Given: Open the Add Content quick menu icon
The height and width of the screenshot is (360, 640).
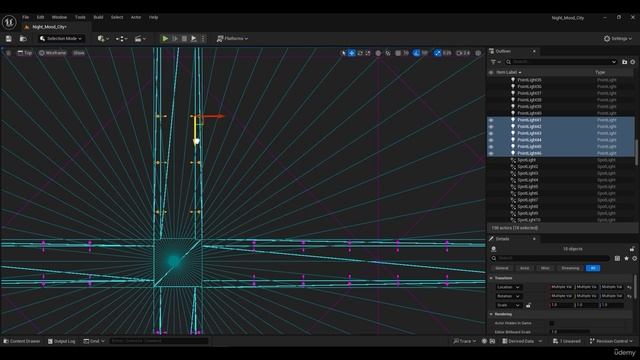Looking at the screenshot, I should coord(102,39).
